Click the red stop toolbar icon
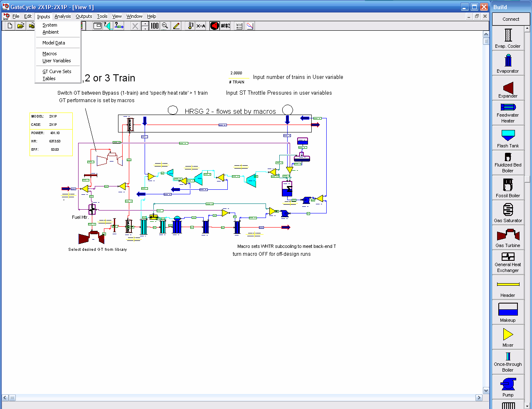Screen dimensions: 532x409 click(214, 26)
